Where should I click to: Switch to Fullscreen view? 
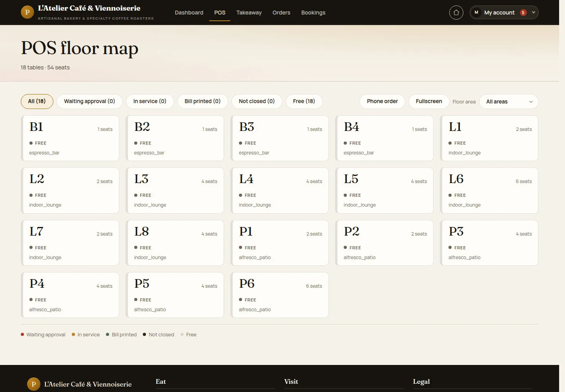(x=429, y=101)
